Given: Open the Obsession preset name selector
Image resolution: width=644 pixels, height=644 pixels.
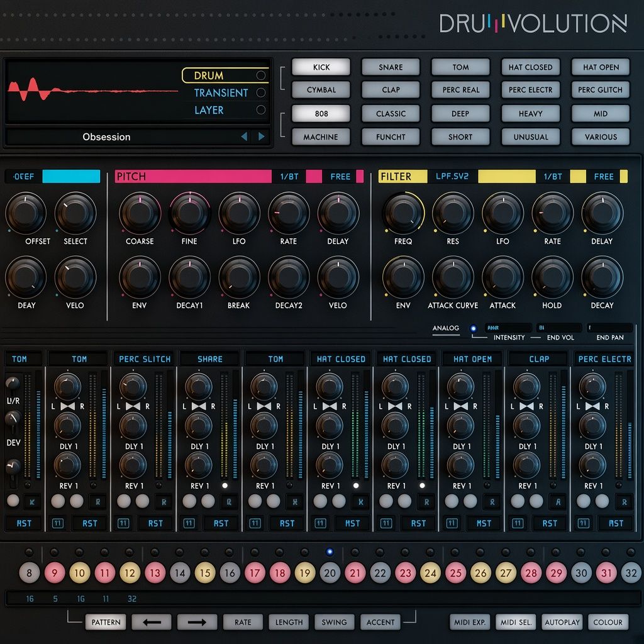Looking at the screenshot, I should [106, 136].
